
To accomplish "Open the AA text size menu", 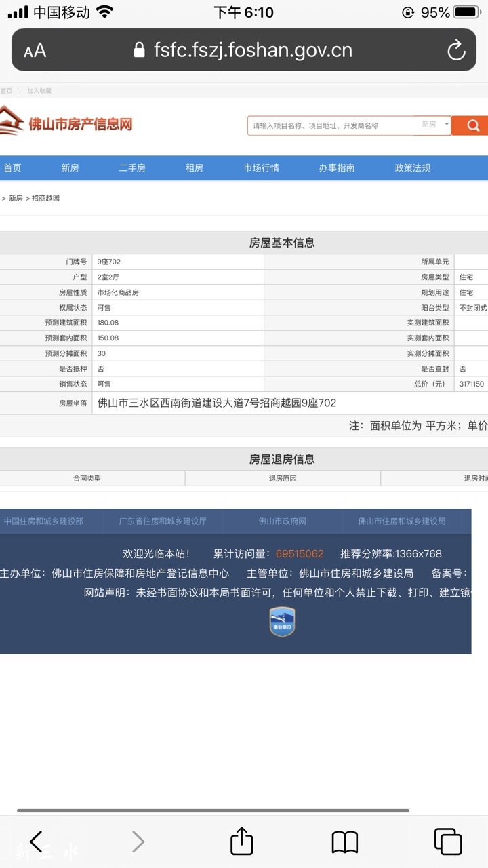I will [x=35, y=51].
